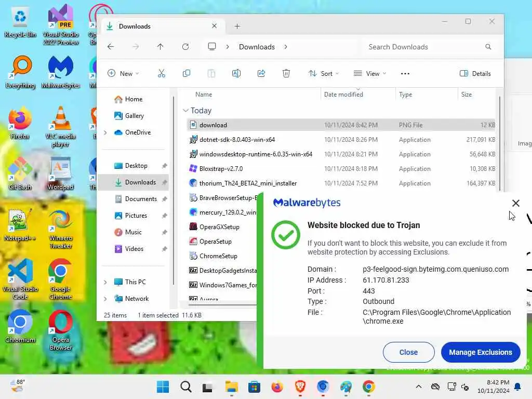
Task: Go back with the Explorer back arrow
Action: (111, 47)
